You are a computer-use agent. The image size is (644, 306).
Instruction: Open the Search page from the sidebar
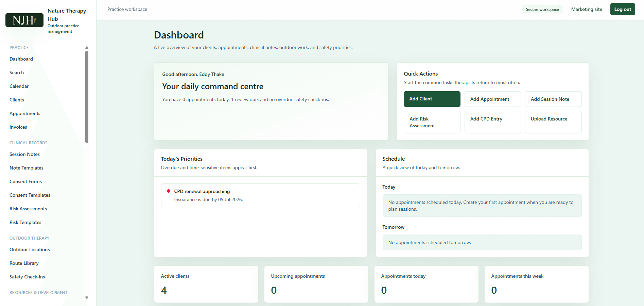(17, 73)
